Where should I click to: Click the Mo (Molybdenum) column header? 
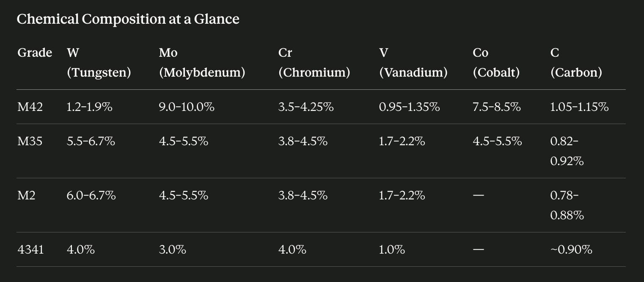pos(202,63)
